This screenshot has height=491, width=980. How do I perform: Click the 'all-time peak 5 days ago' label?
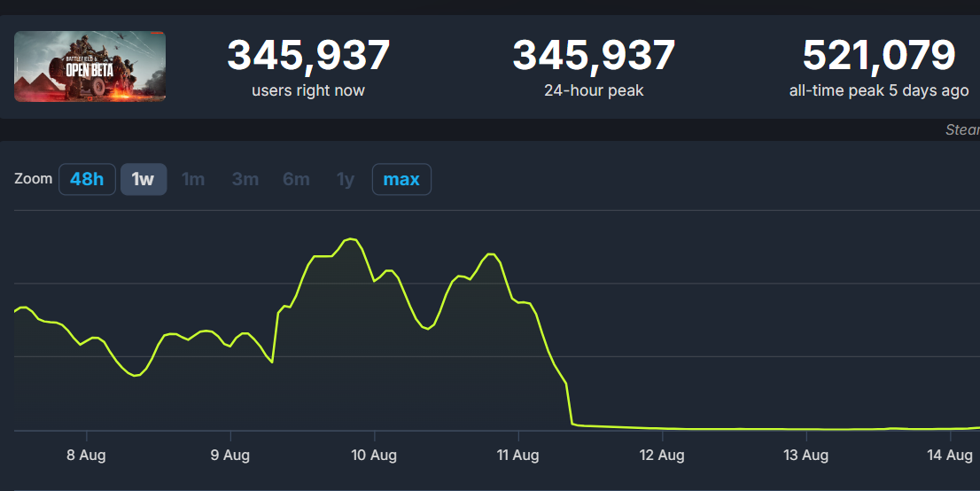click(x=879, y=90)
